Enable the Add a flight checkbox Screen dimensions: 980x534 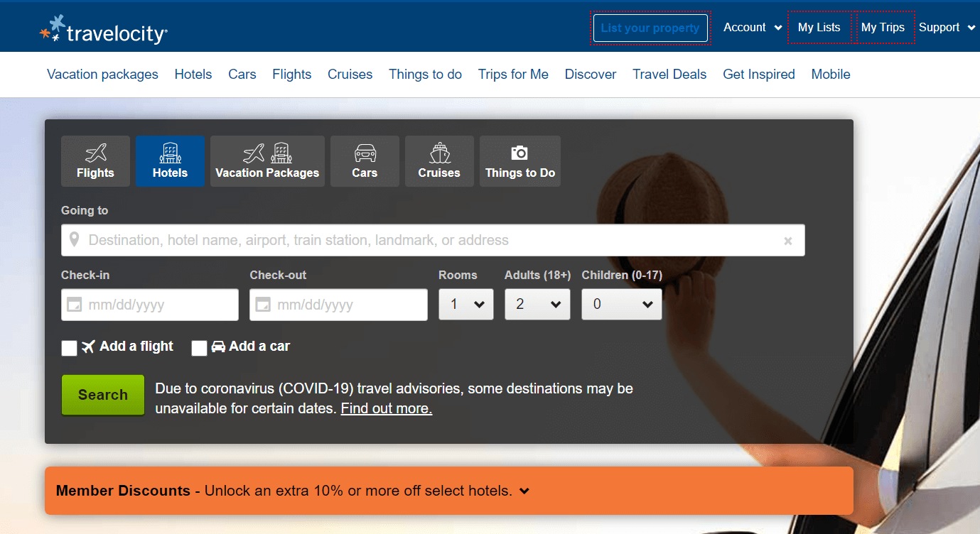coord(69,348)
